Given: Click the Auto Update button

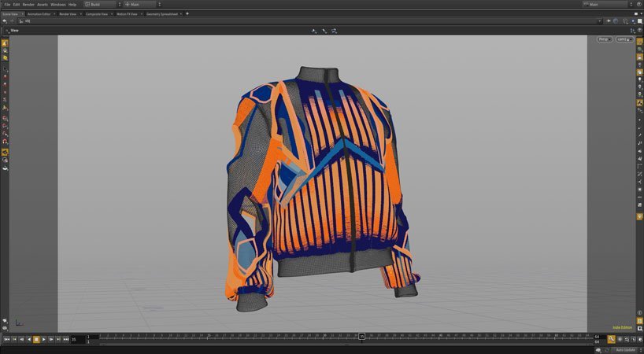Looking at the screenshot, I should (x=626, y=349).
